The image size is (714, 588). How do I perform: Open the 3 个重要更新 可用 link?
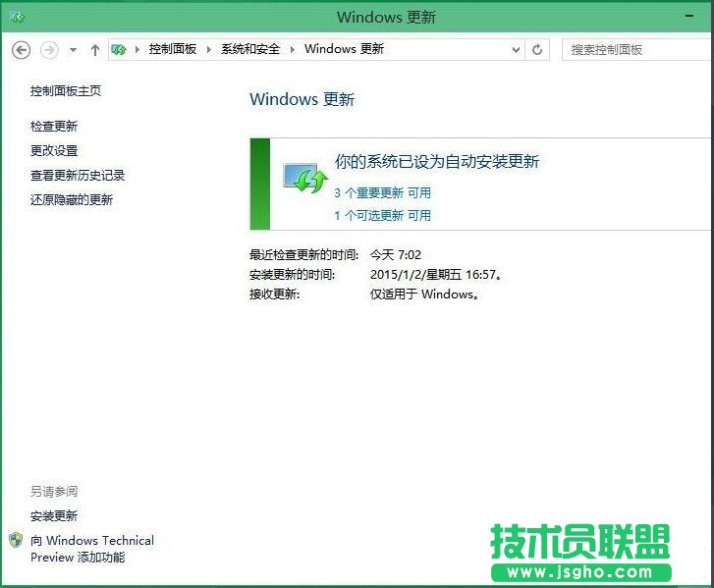[382, 193]
